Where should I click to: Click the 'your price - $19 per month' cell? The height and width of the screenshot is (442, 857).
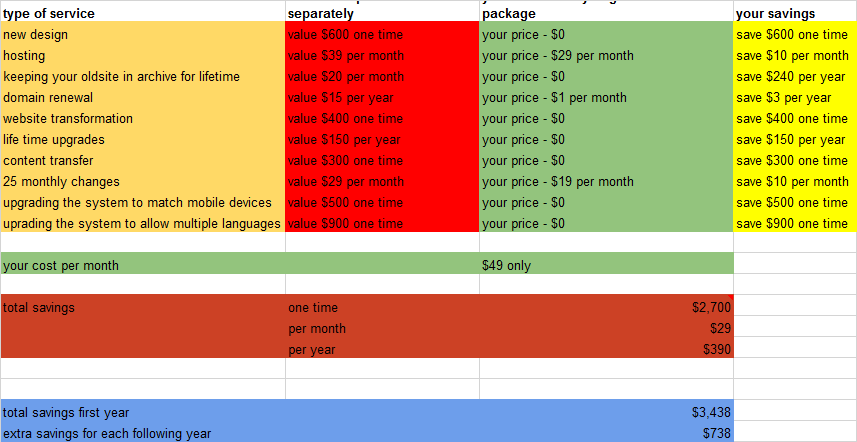coord(606,181)
